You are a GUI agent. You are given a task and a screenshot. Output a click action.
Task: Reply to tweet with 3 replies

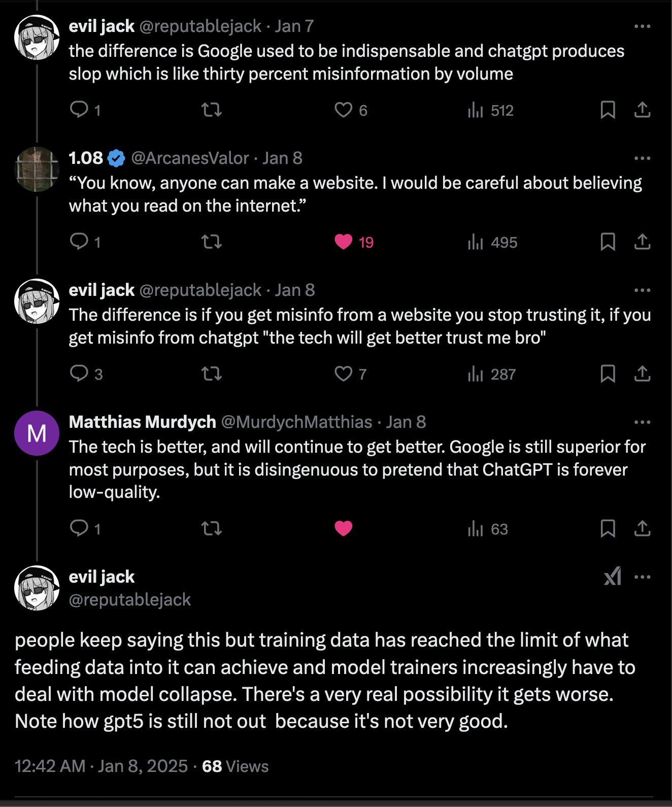(x=86, y=374)
